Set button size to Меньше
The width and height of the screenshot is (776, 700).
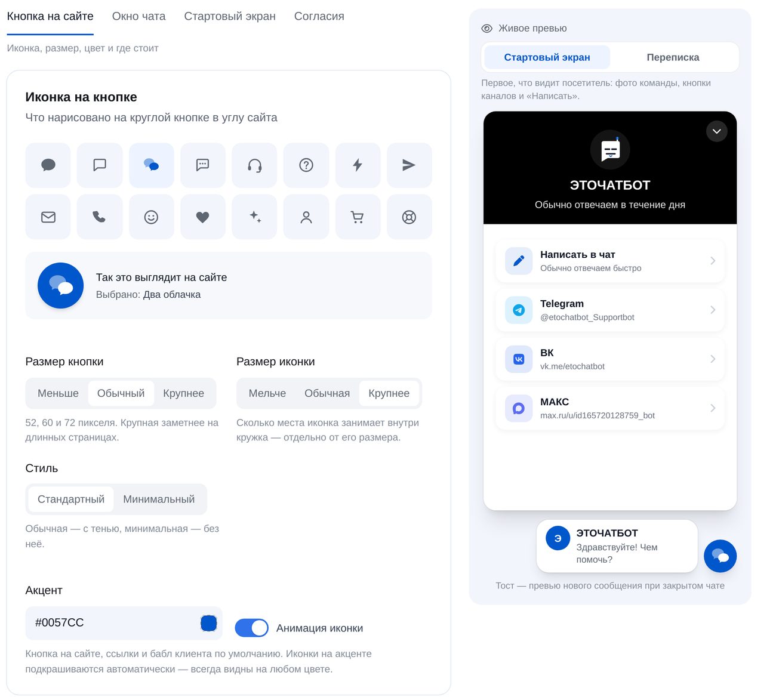58,393
